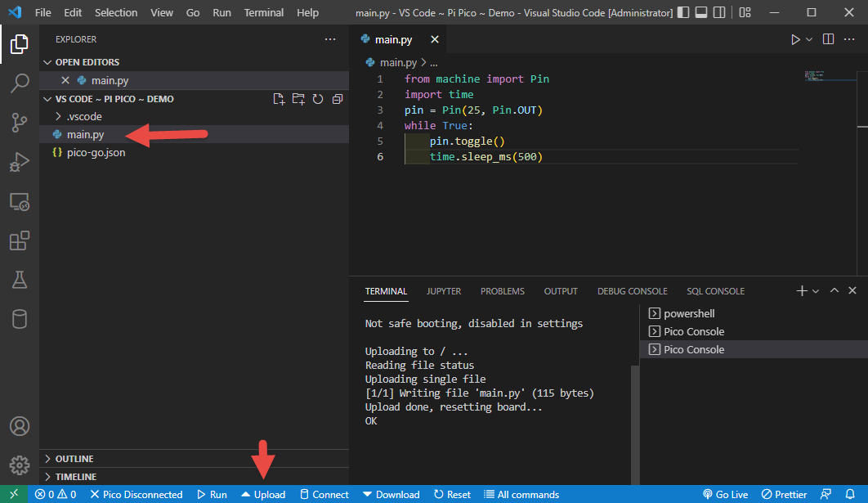Open Remote Explorer in activity bar

tap(19, 201)
